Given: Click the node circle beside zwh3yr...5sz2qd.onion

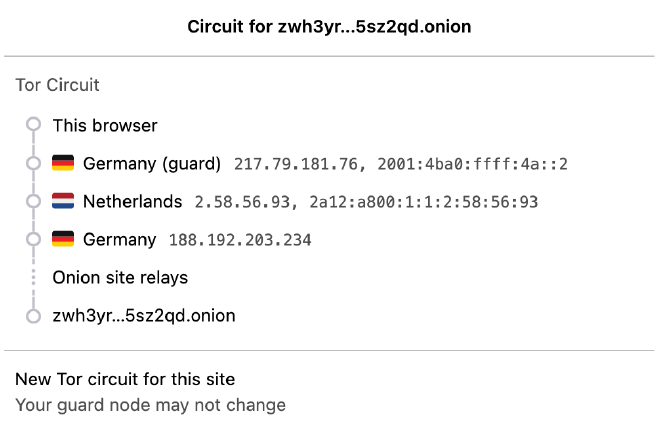Looking at the screenshot, I should pyautogui.click(x=33, y=315).
